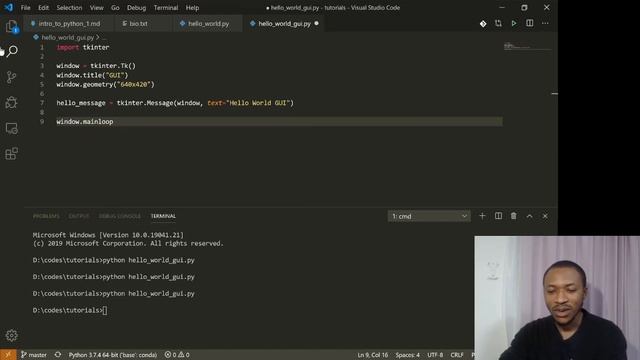Click line 1 import tkinter code

pyautogui.click(x=83, y=47)
